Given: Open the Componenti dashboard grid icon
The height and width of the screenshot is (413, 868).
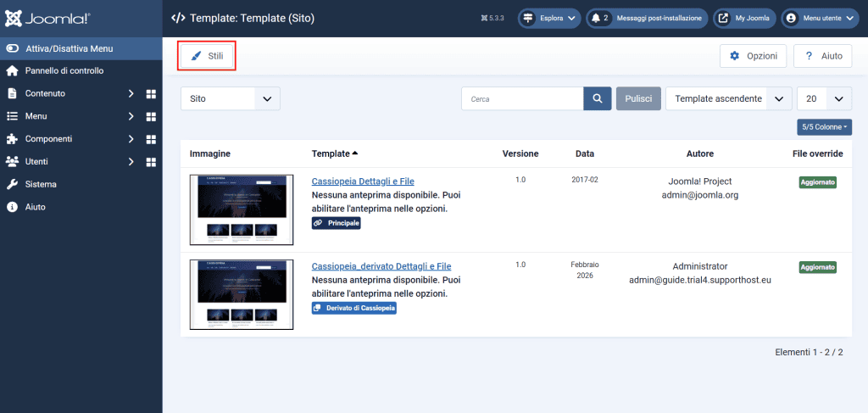Looking at the screenshot, I should point(151,140).
